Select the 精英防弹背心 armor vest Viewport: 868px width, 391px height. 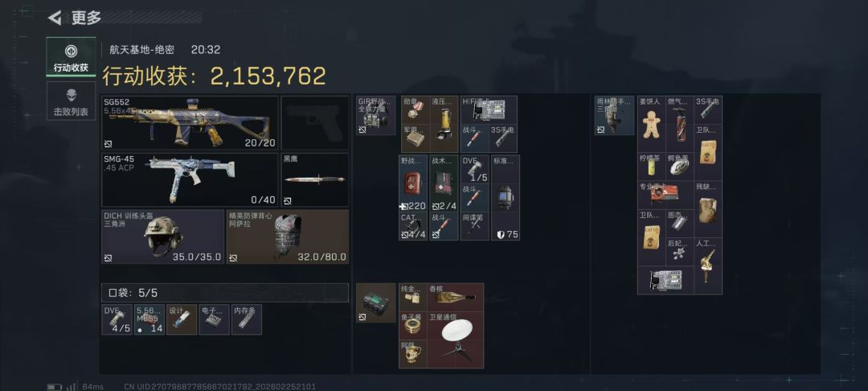coord(288,237)
